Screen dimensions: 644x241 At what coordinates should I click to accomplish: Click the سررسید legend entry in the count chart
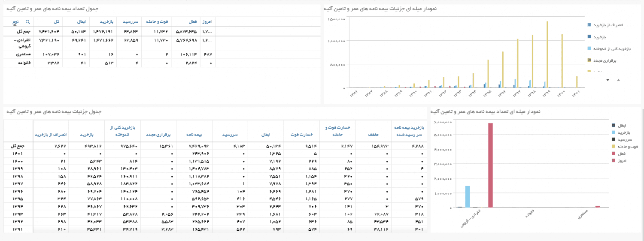(621, 139)
